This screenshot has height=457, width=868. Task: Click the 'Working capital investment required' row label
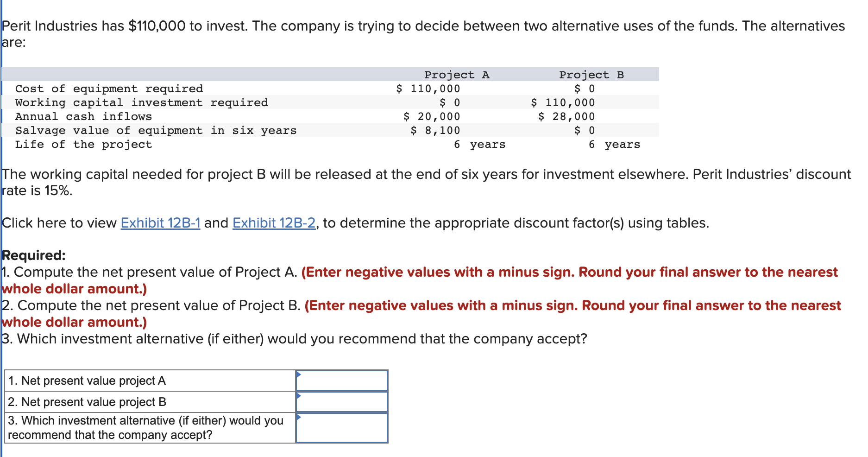coord(141,102)
